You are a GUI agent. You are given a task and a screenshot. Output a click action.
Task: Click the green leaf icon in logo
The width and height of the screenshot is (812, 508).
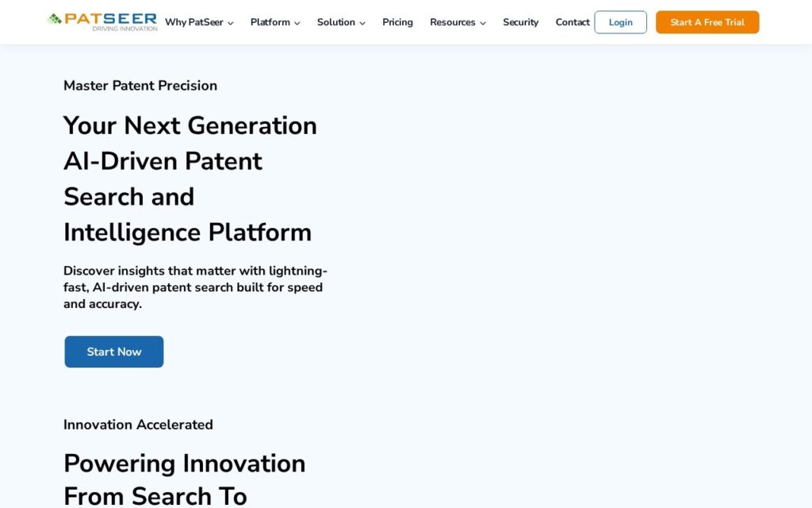(55, 19)
